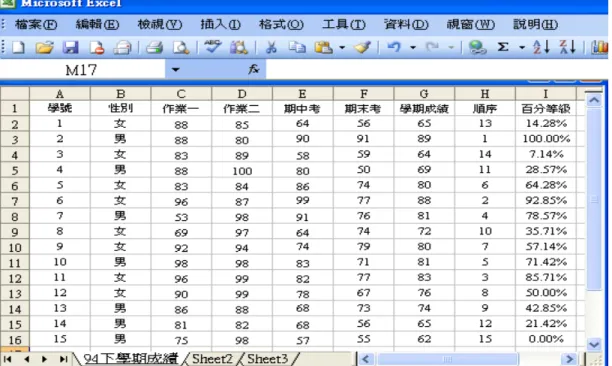Select the 順序 header cell

pyautogui.click(x=485, y=108)
